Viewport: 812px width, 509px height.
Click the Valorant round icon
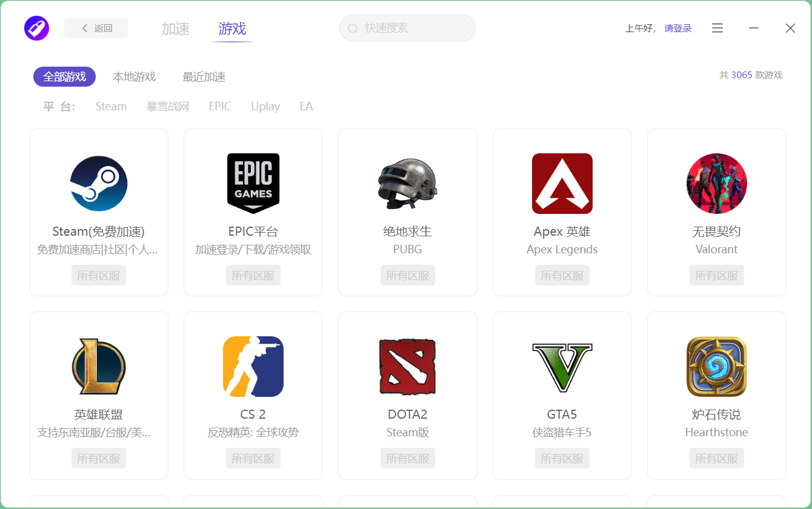point(717,184)
